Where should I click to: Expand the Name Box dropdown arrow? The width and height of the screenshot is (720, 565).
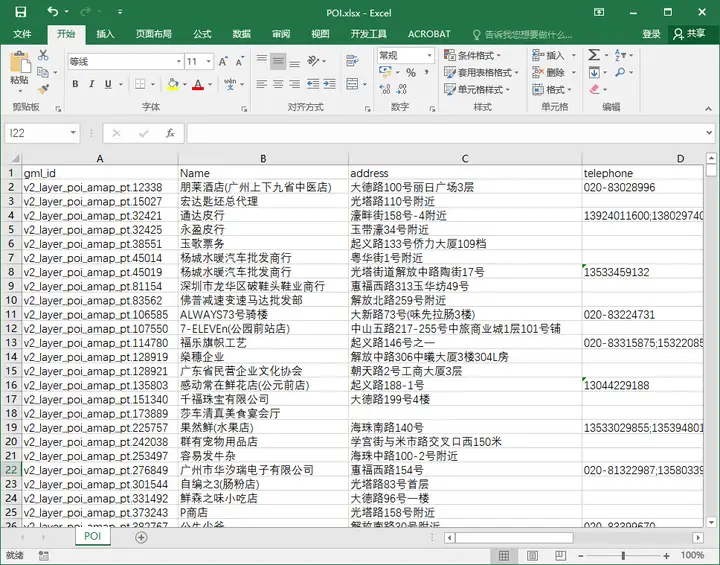pos(73,133)
